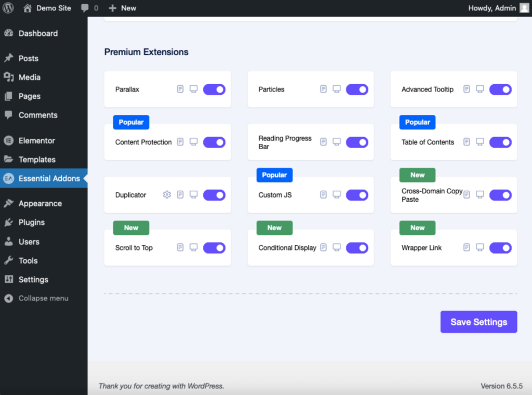
Task: Open Wrapper Link documentation icon
Action: [x=467, y=247]
